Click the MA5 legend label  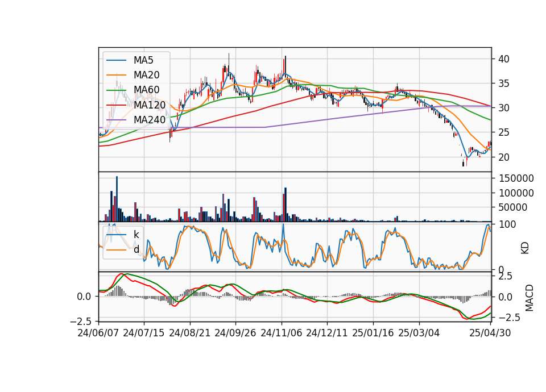143,60
